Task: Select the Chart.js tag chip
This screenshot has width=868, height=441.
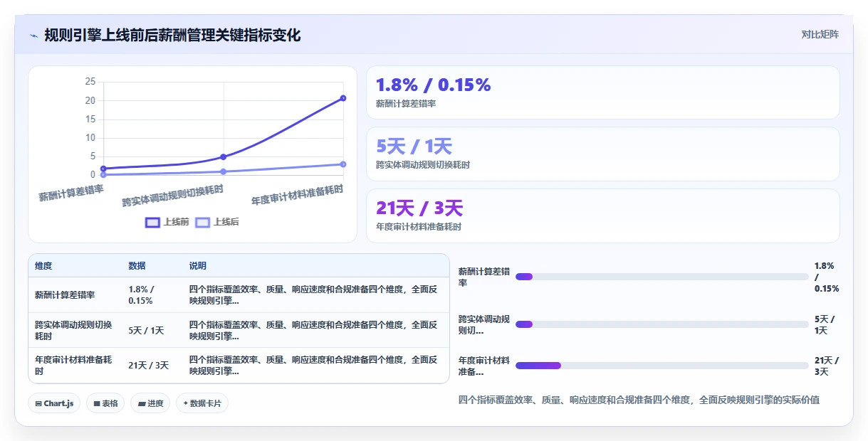Action: pyautogui.click(x=55, y=403)
